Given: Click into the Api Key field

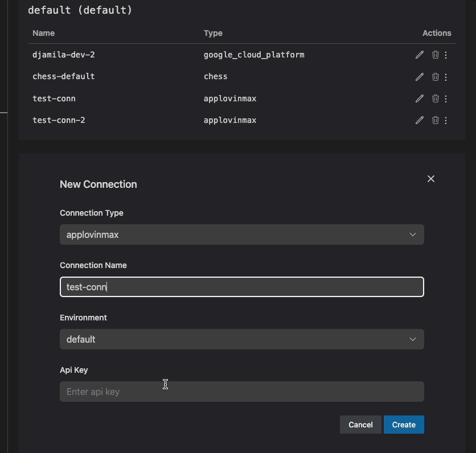Looking at the screenshot, I should tap(241, 392).
